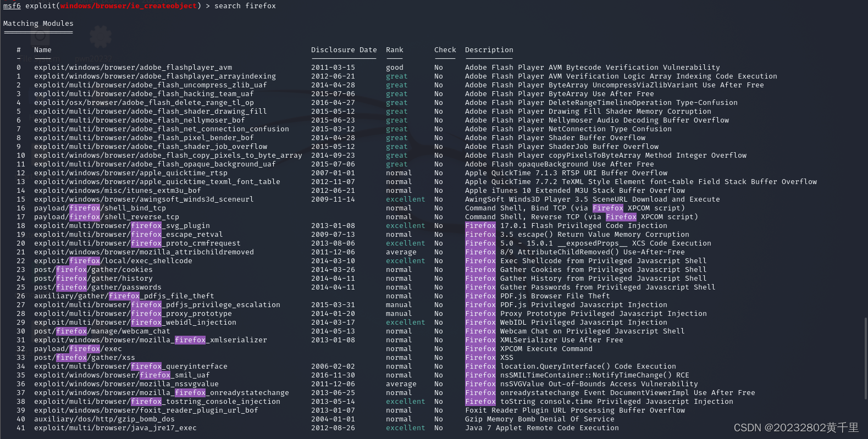Click firefox_escape_retval module name
868x439 pixels.
129,235
